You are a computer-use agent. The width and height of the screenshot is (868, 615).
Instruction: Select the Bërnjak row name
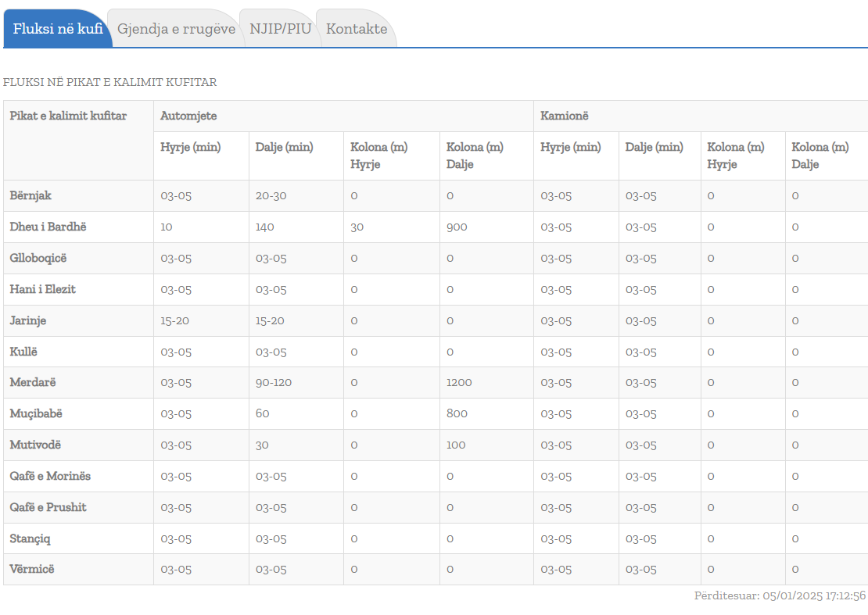30,195
